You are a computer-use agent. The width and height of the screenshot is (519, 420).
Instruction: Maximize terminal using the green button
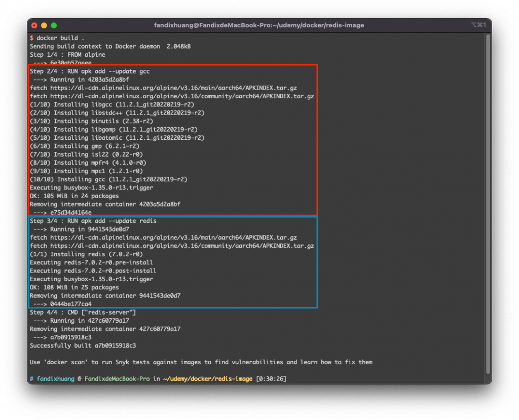click(x=54, y=25)
